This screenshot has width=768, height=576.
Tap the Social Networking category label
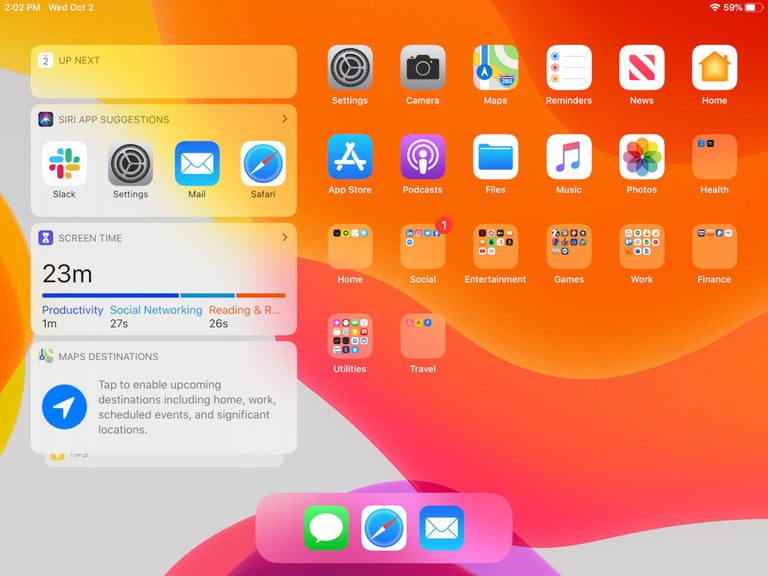(156, 310)
